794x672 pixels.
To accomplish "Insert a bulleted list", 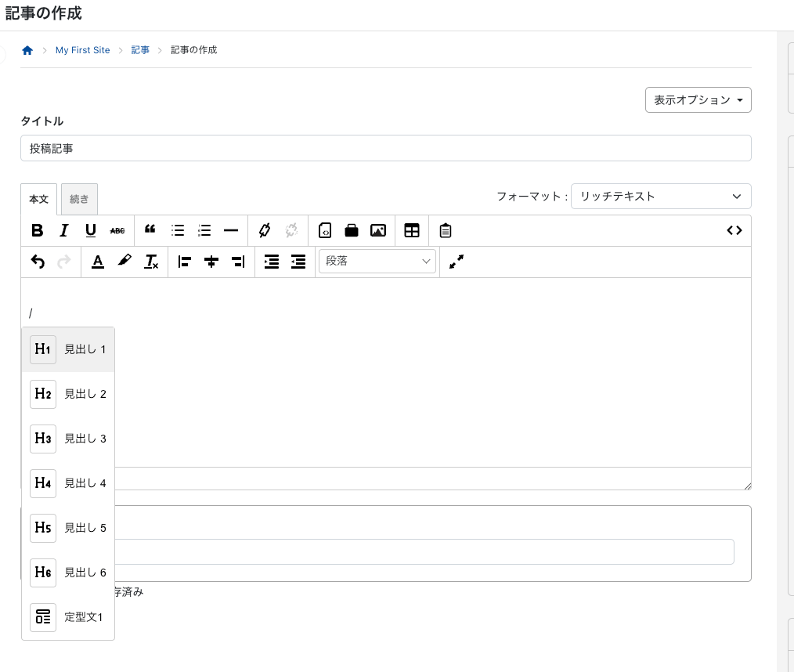I will (x=178, y=231).
